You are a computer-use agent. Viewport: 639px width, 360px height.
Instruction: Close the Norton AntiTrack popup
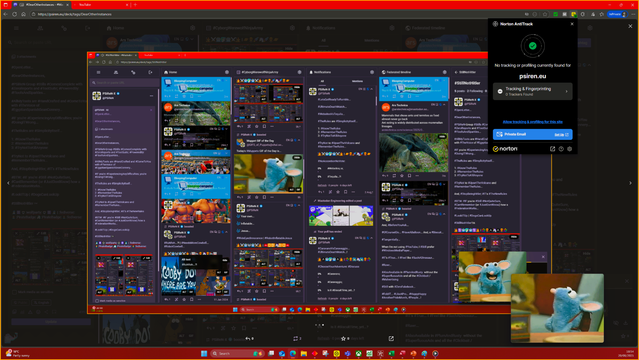[x=572, y=24]
